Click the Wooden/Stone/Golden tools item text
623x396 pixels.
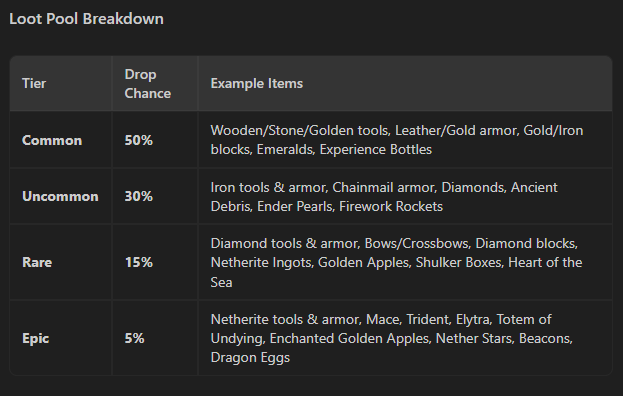coord(300,130)
